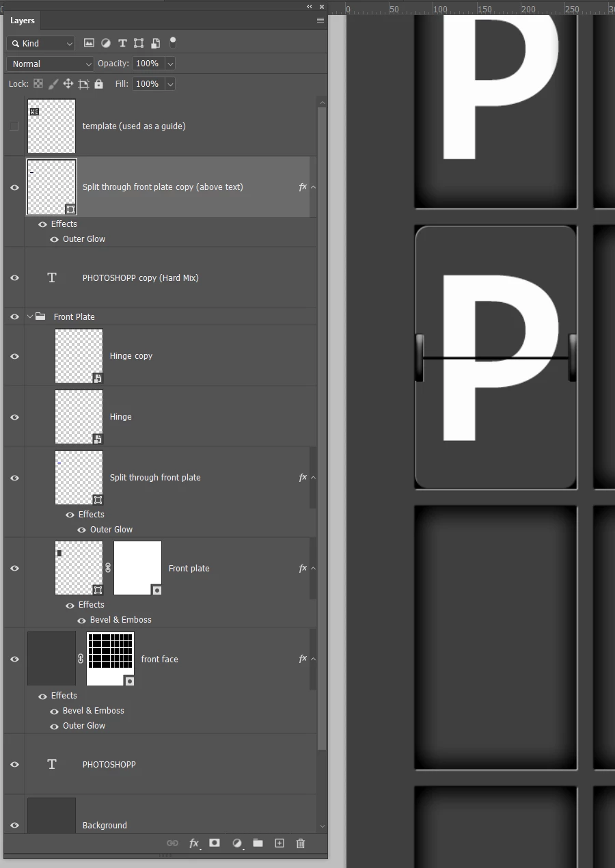The height and width of the screenshot is (868, 615).
Task: Open the Normal blend mode dropdown
Action: [x=50, y=64]
